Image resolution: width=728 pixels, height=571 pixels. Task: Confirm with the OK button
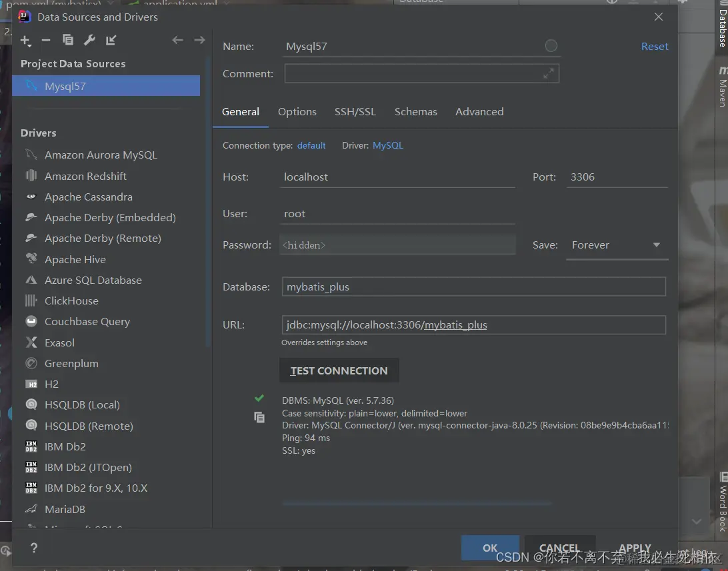pyautogui.click(x=490, y=548)
